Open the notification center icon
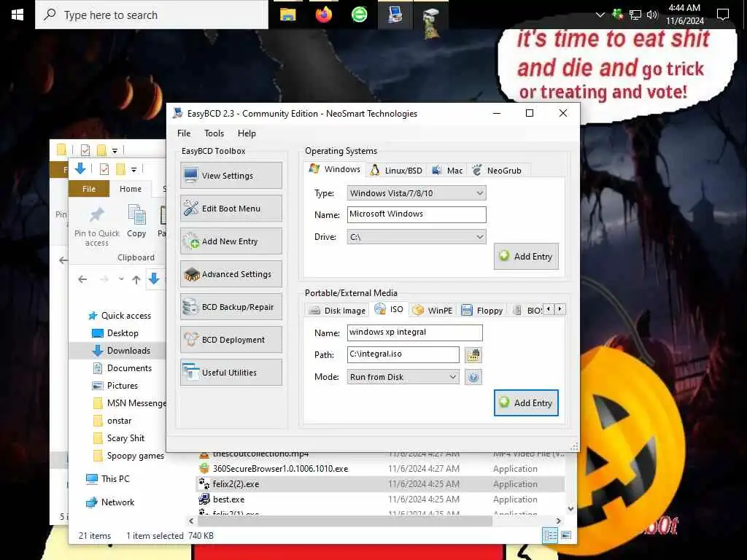The image size is (747, 560). 723,15
